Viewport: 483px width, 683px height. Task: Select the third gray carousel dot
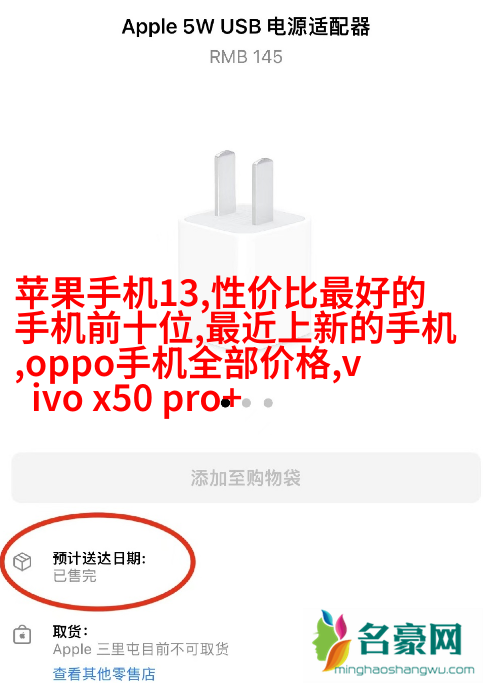268,403
